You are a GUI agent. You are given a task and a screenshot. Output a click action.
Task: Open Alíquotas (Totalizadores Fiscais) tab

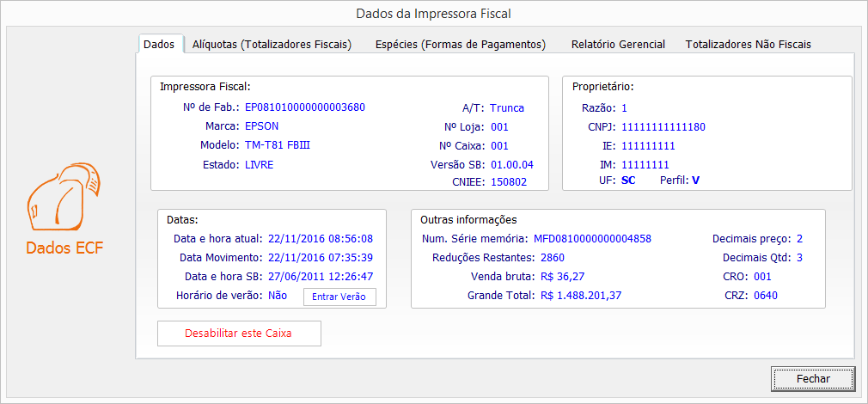[x=272, y=45]
